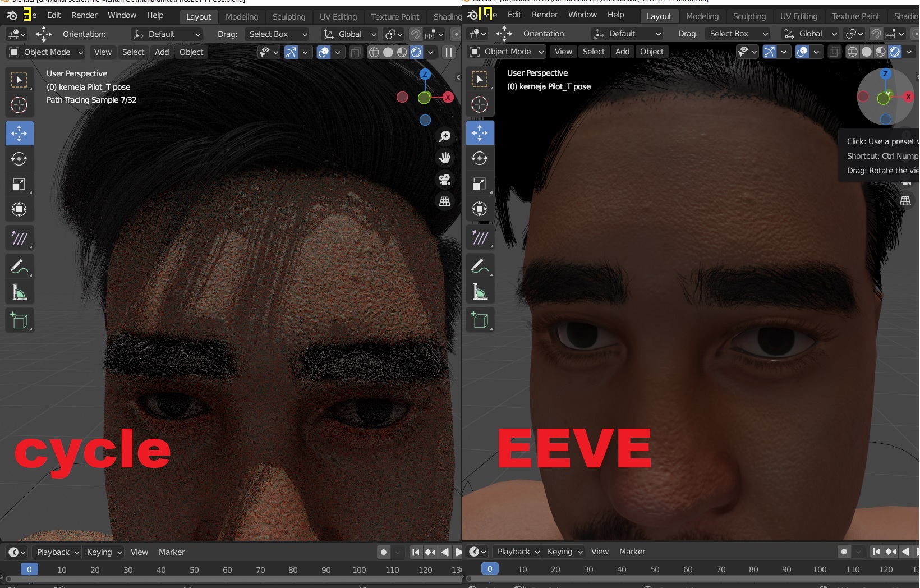The image size is (920, 588).
Task: Click the Z axis gizmo in right viewport
Action: pos(885,73)
